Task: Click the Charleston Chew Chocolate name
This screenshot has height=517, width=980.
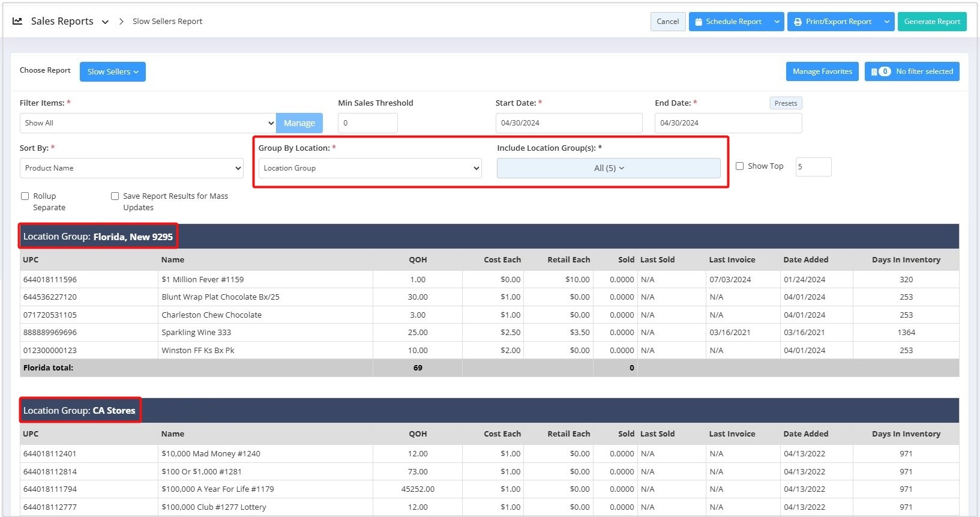Action: 211,315
